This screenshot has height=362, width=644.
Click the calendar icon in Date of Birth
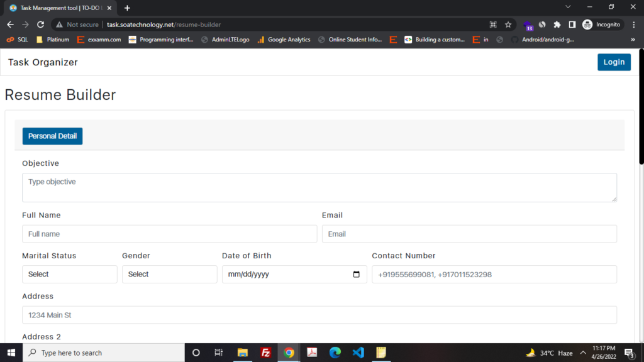[x=357, y=275]
